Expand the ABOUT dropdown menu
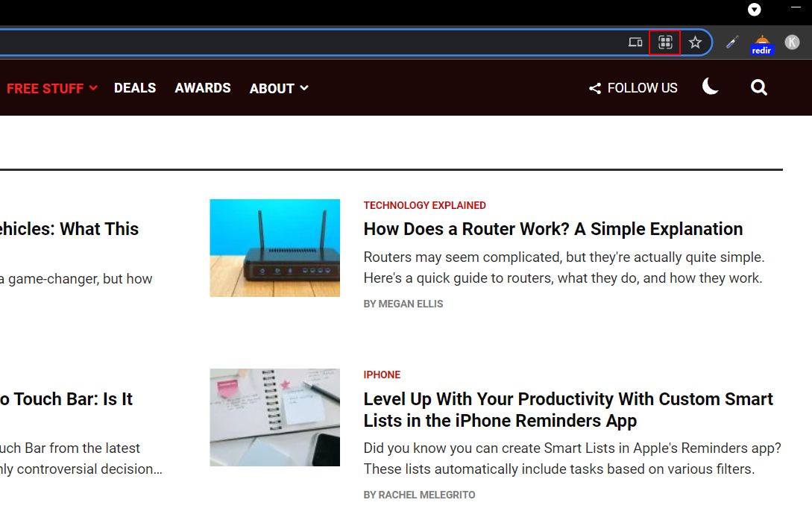This screenshot has width=812, height=529. pos(279,88)
